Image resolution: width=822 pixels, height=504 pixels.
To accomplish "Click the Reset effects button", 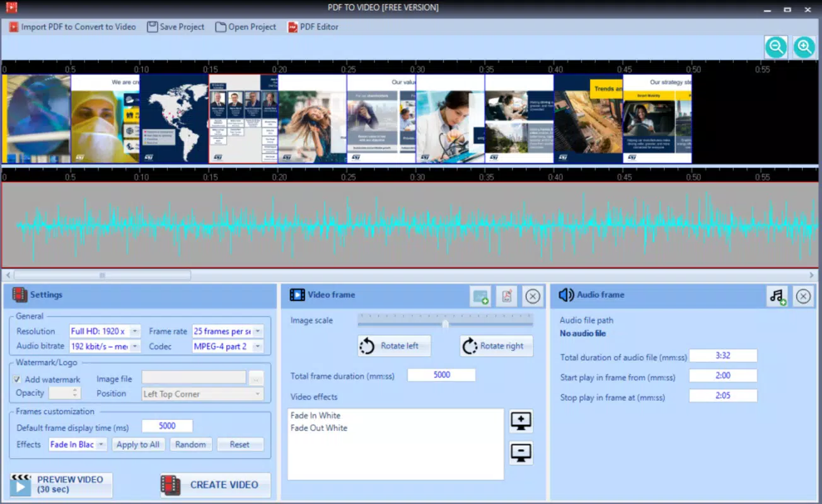I will [240, 445].
